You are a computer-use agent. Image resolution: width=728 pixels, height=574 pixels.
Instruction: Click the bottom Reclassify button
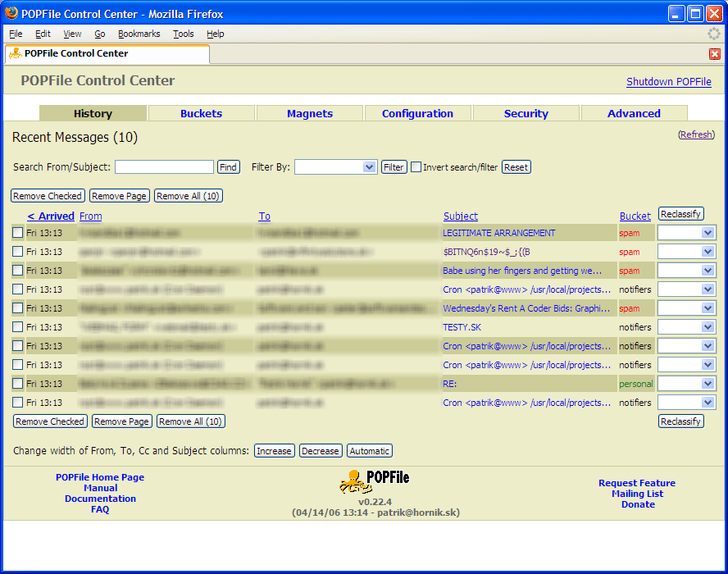tap(680, 421)
